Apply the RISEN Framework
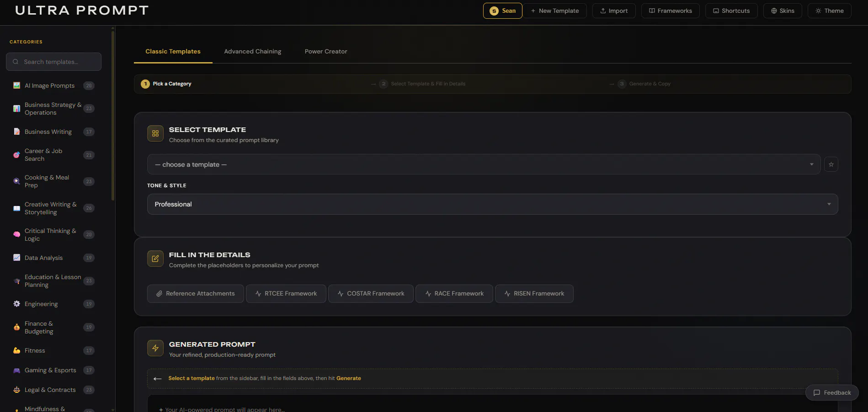 pos(534,294)
